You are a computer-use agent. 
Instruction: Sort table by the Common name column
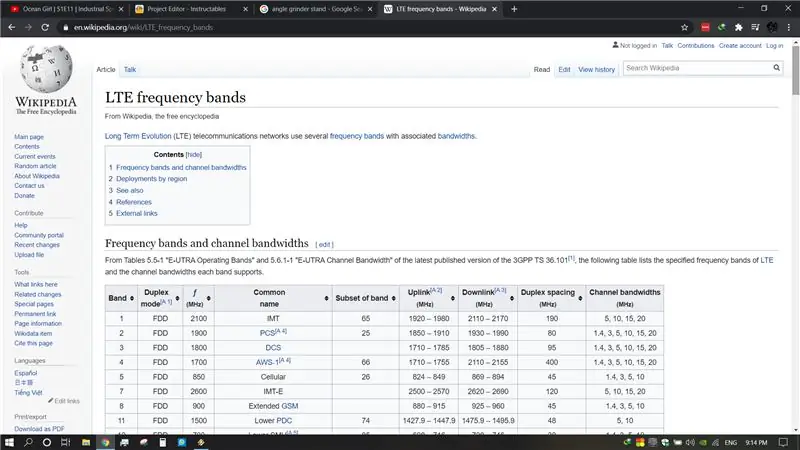pyautogui.click(x=327, y=298)
